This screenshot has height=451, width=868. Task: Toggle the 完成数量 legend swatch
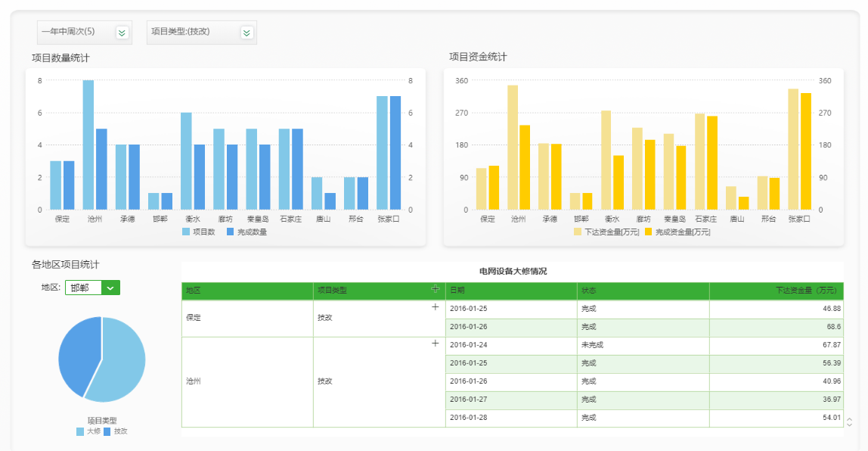pos(231,232)
